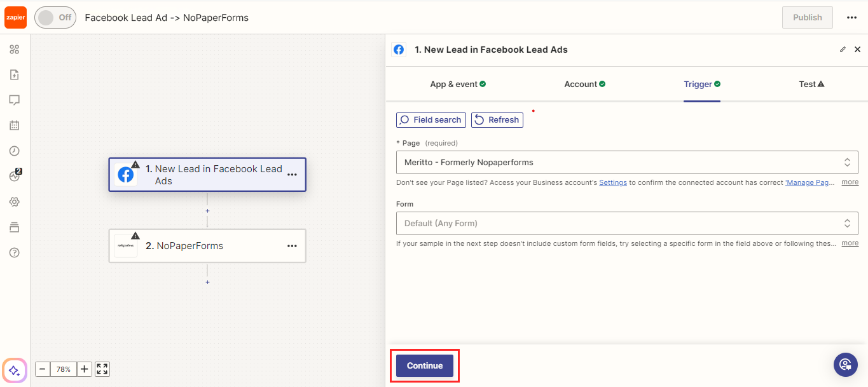Open the calendar schedule sidebar icon

pyautogui.click(x=15, y=126)
